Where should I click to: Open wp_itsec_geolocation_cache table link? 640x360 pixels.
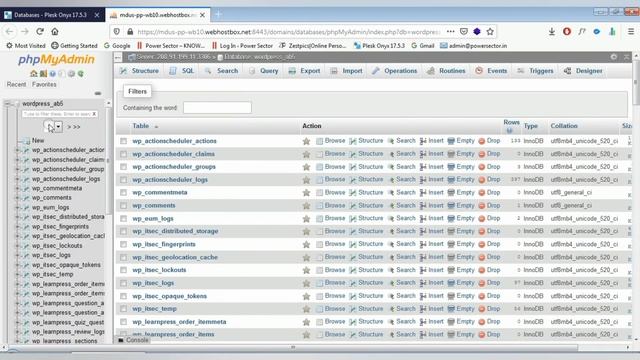pyautogui.click(x=175, y=258)
